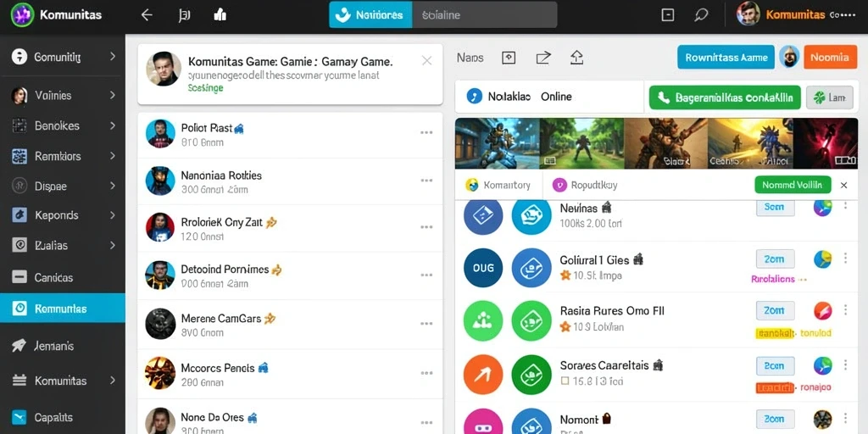Click the orange Noomia button

tap(830, 57)
